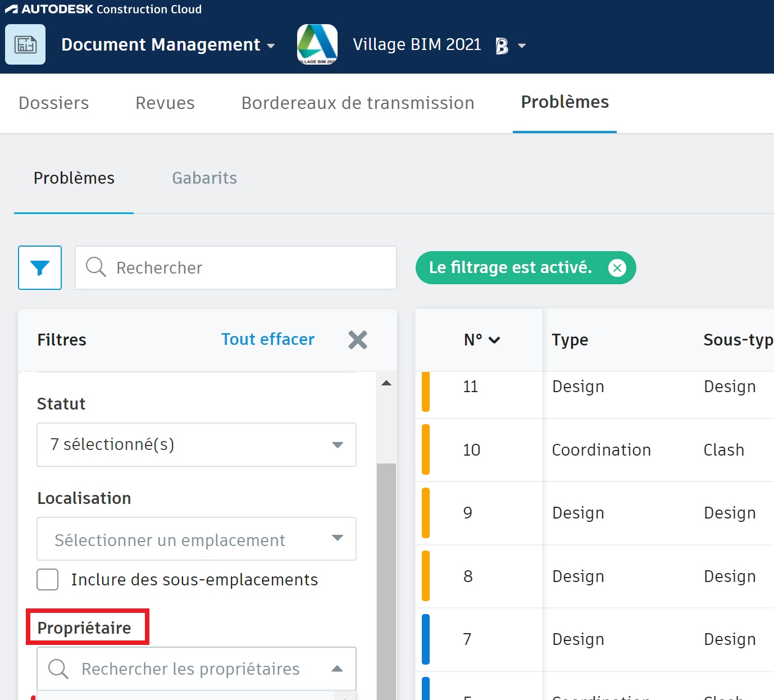The height and width of the screenshot is (700, 774).
Task: Click the module picker icon top-left
Action: click(x=25, y=44)
